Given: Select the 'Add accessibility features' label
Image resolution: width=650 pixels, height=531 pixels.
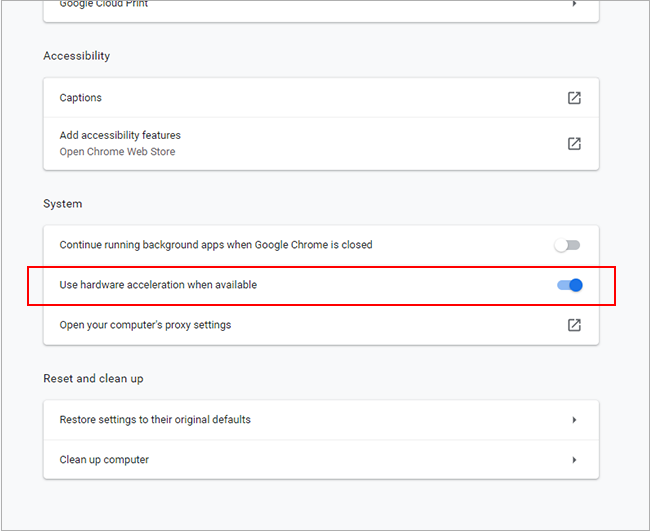Looking at the screenshot, I should [x=120, y=135].
